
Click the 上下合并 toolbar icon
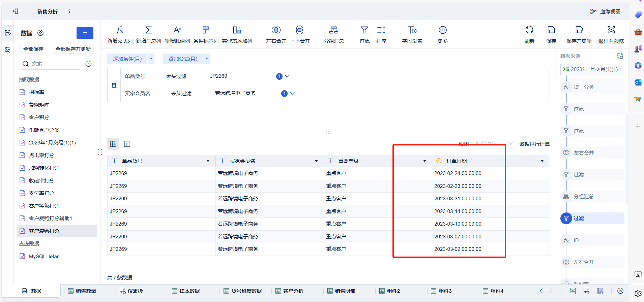[x=300, y=30]
